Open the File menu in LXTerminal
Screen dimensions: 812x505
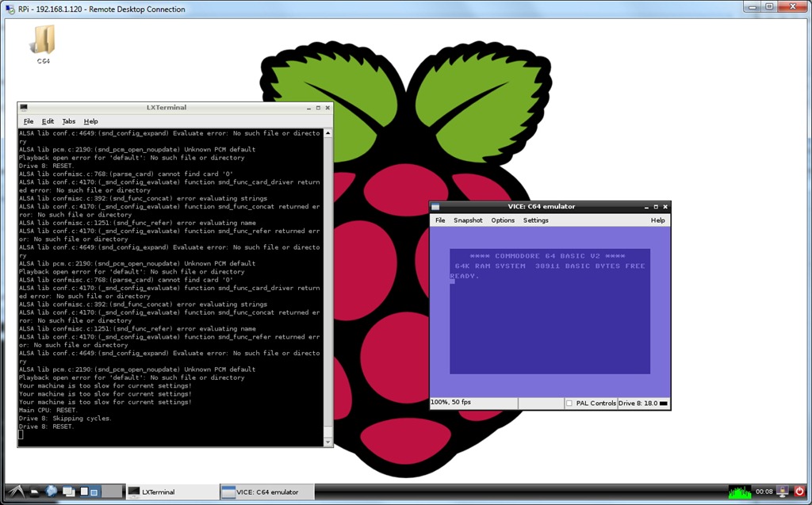pos(29,121)
